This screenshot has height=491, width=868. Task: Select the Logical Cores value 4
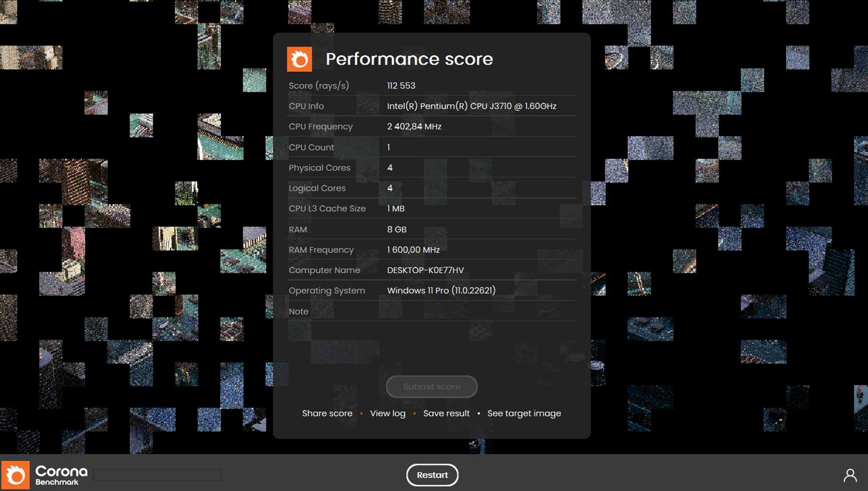point(390,188)
